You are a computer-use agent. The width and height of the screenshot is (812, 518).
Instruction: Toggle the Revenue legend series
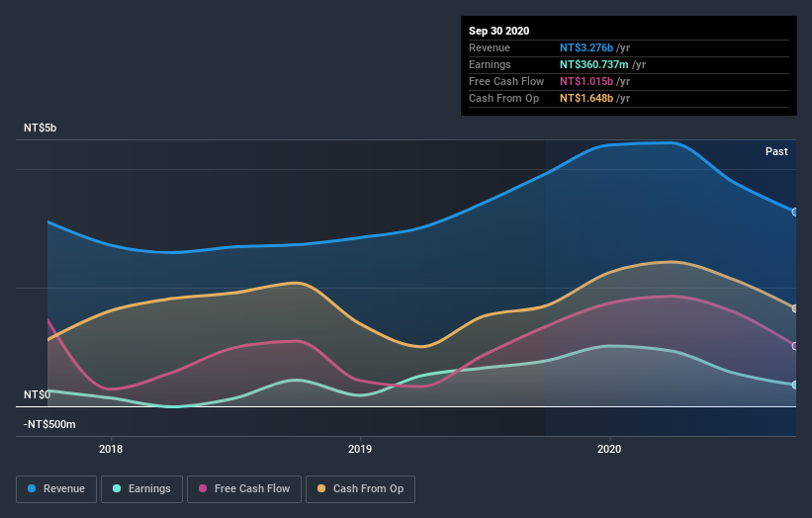point(56,489)
